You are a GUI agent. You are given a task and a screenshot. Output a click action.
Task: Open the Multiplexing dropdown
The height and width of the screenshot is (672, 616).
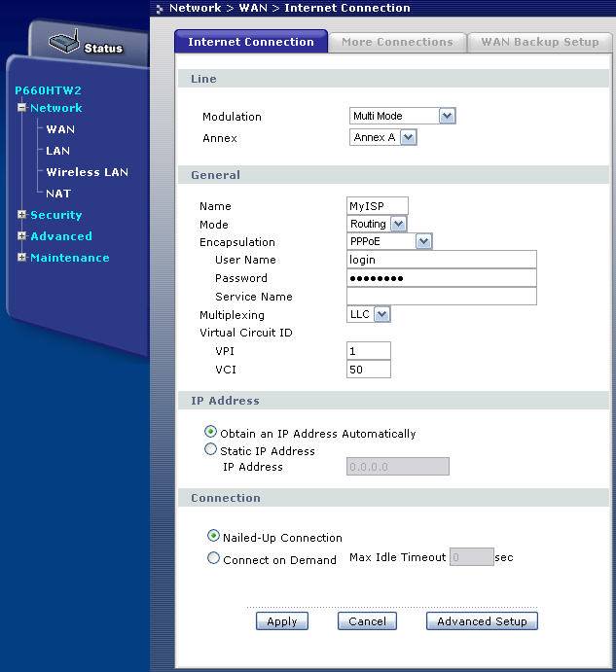[x=381, y=315]
